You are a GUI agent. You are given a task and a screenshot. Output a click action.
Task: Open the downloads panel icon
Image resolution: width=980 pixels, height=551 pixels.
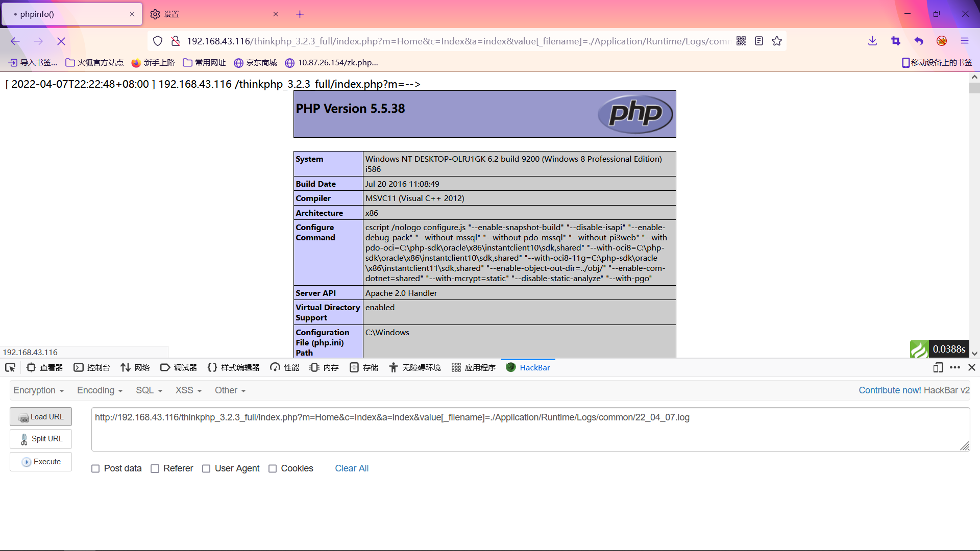872,41
